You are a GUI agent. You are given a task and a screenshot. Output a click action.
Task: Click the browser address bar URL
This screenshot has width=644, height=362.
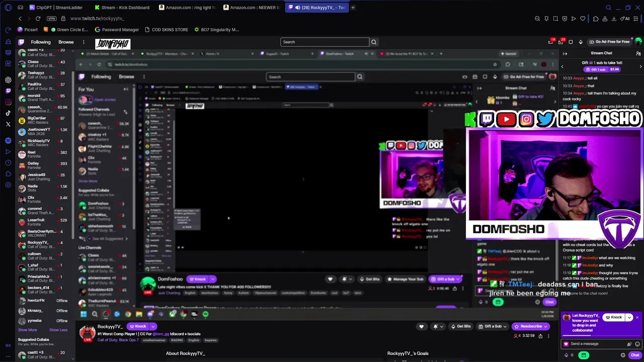pyautogui.click(x=97, y=19)
